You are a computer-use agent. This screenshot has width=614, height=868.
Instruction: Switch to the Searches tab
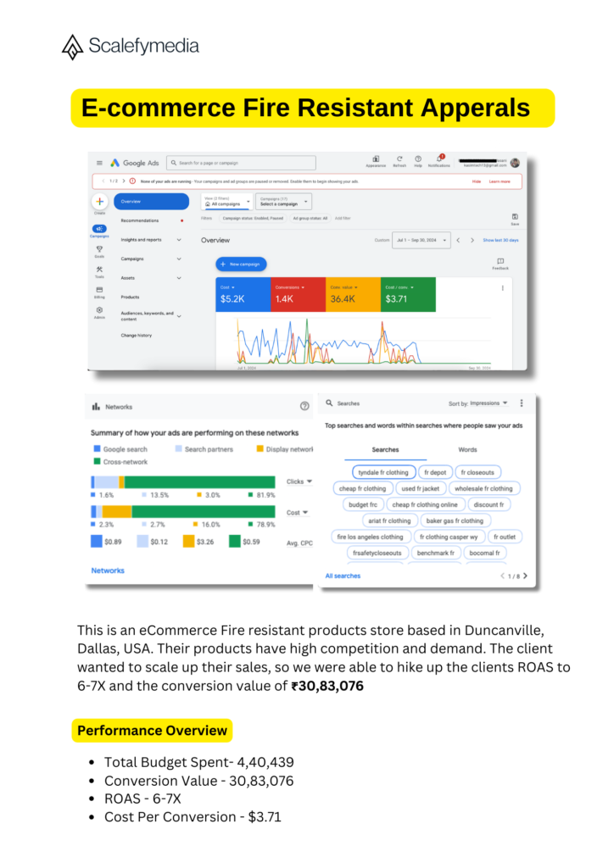click(x=385, y=449)
